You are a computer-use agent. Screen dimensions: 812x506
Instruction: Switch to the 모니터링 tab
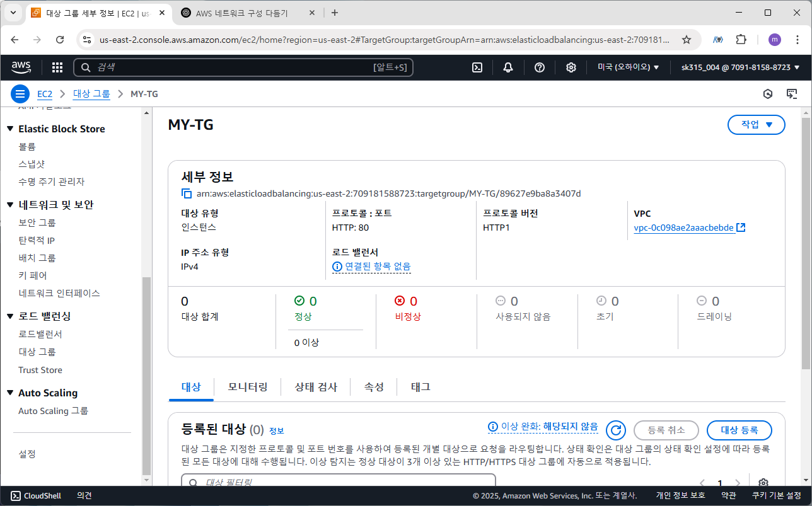[248, 387]
